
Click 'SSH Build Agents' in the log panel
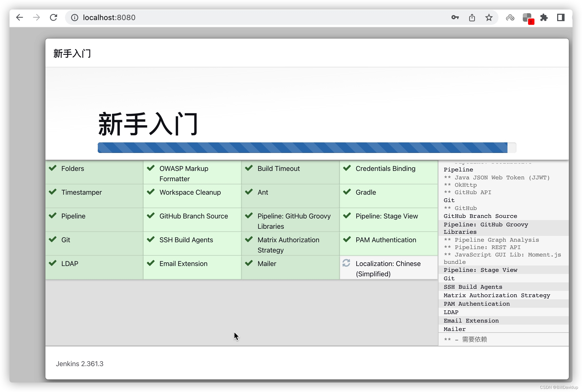(473, 287)
